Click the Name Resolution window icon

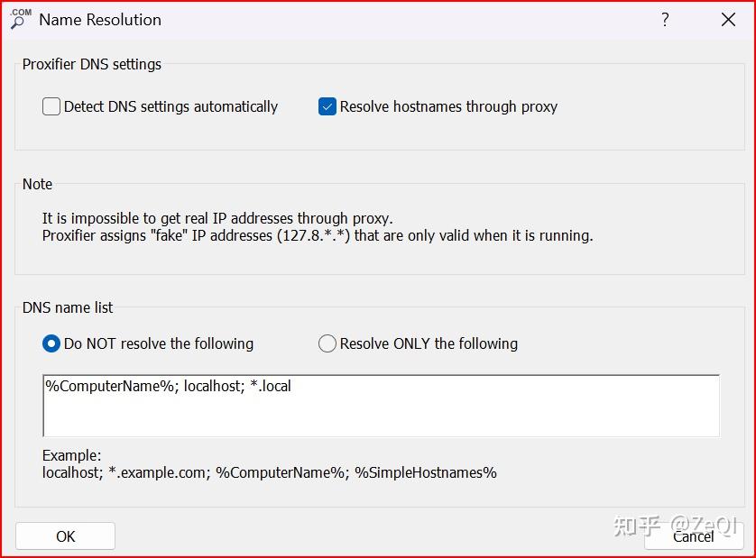click(x=20, y=19)
